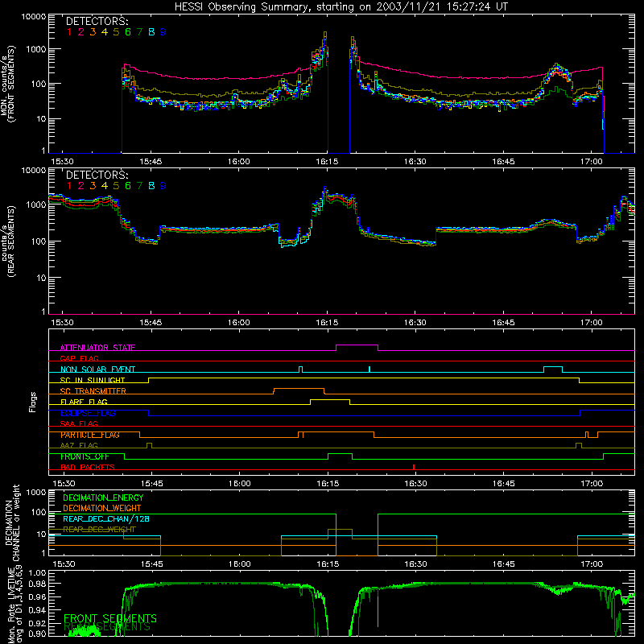This screenshot has width=644, height=644.
Task: Click the FLARE_FLAG label
Action: pos(84,402)
